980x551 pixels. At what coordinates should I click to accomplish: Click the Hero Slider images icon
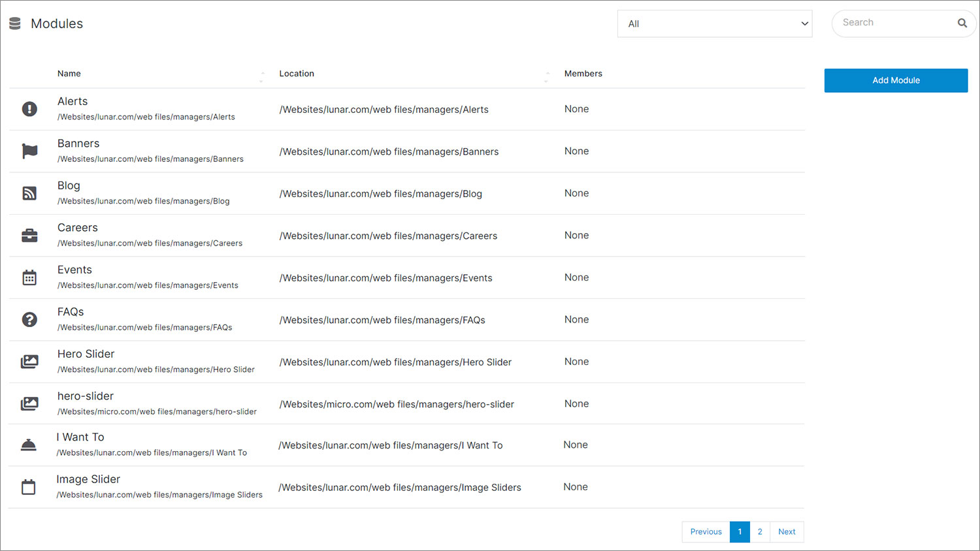tap(29, 362)
